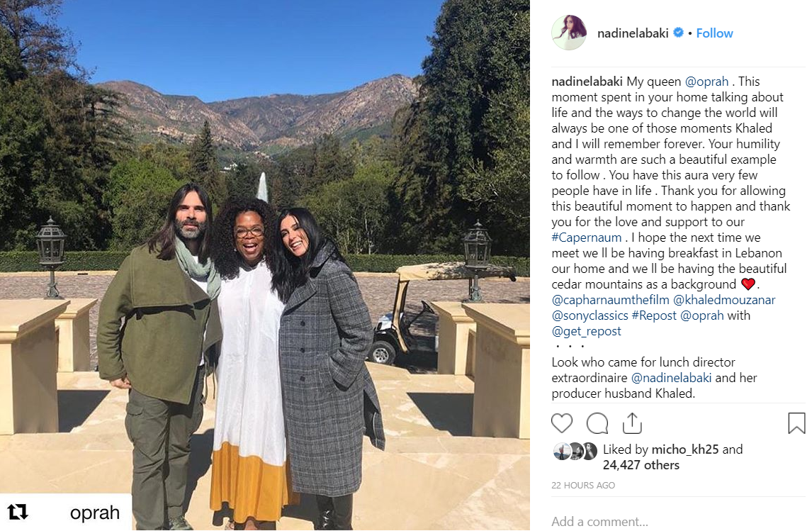Visit the @capharnaumthefilm account link

click(x=610, y=300)
